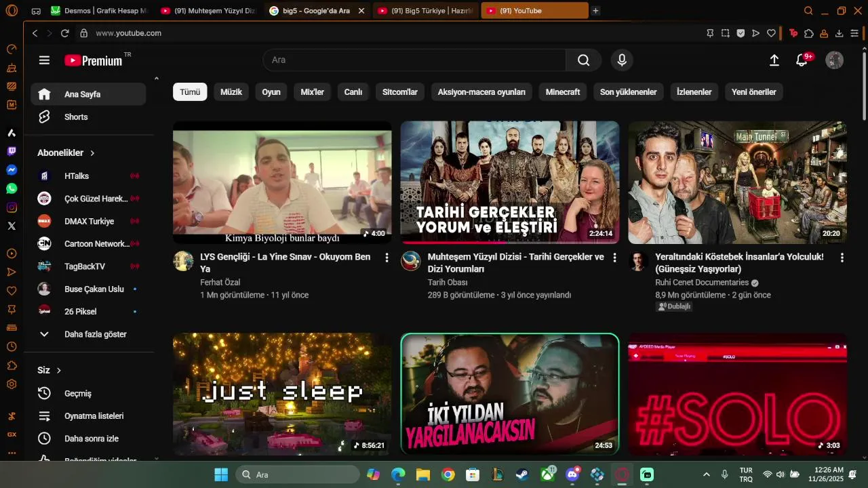This screenshot has height=488, width=868.
Task: Open Daha sonra izle in sidebar
Action: click(x=88, y=439)
